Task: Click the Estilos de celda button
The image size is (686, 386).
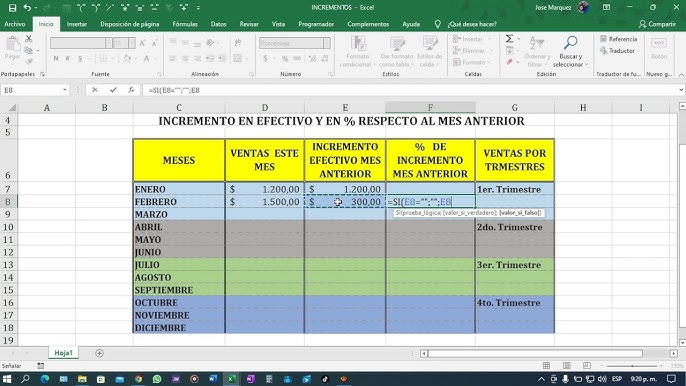Action: (429, 52)
